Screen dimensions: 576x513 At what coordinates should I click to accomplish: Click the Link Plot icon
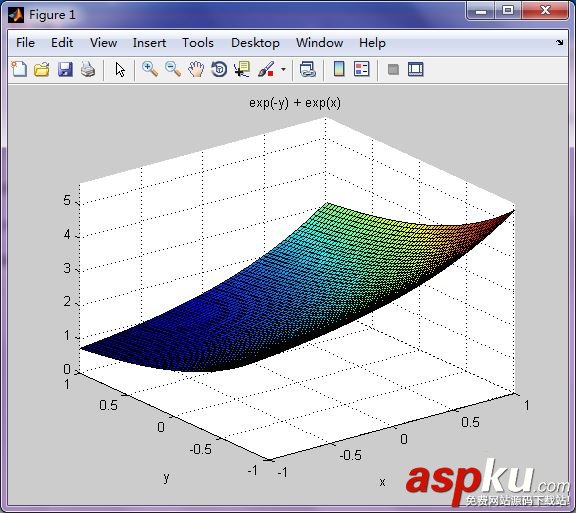click(x=307, y=69)
